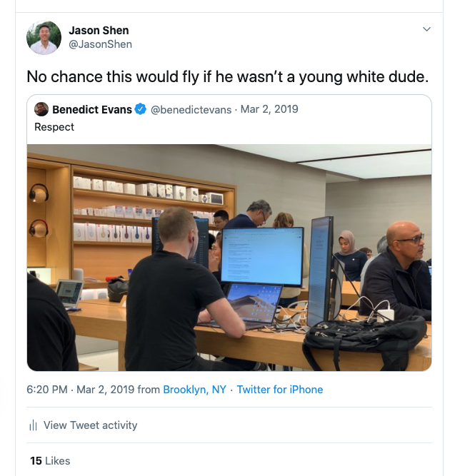Viewport: 455px width, 476px height.
Task: Click the main tweet text about young white dude
Action: point(228,77)
